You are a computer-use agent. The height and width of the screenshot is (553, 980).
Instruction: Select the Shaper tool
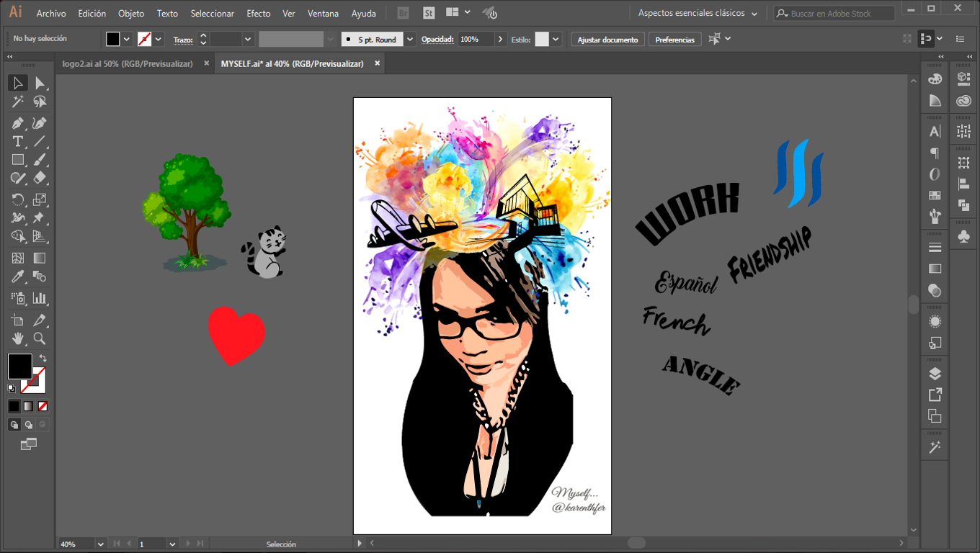coord(18,178)
